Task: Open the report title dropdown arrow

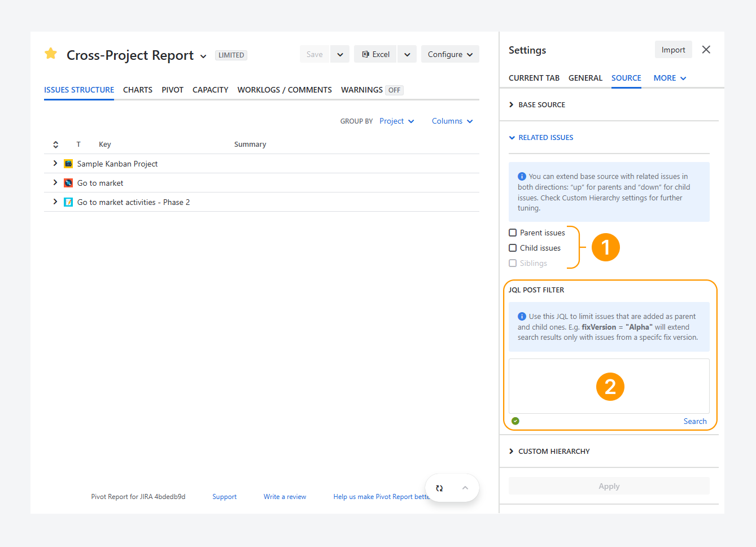Action: (203, 56)
